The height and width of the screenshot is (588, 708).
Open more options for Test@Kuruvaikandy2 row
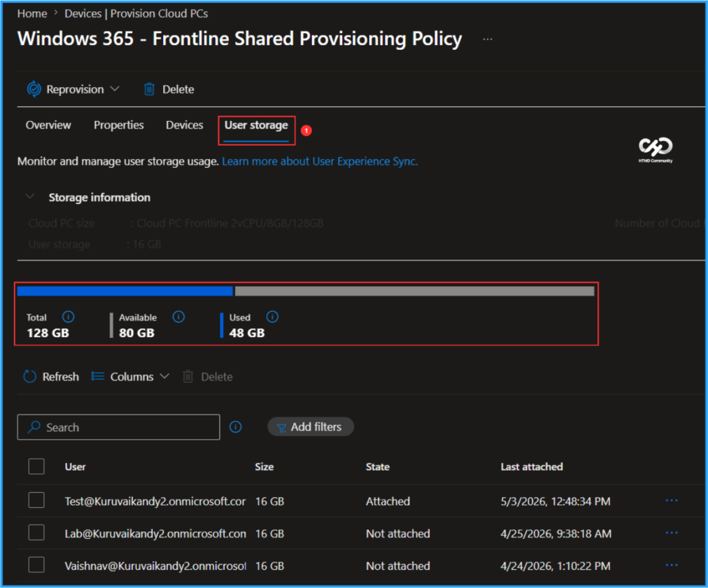click(671, 500)
